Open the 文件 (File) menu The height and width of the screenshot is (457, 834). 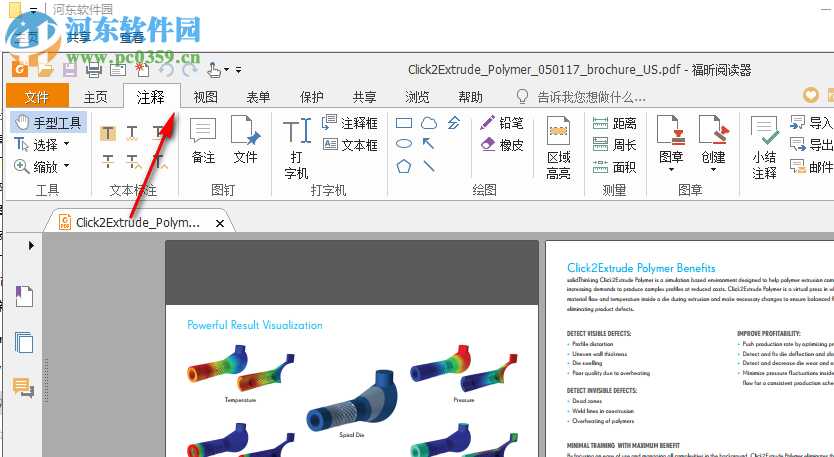point(37,96)
